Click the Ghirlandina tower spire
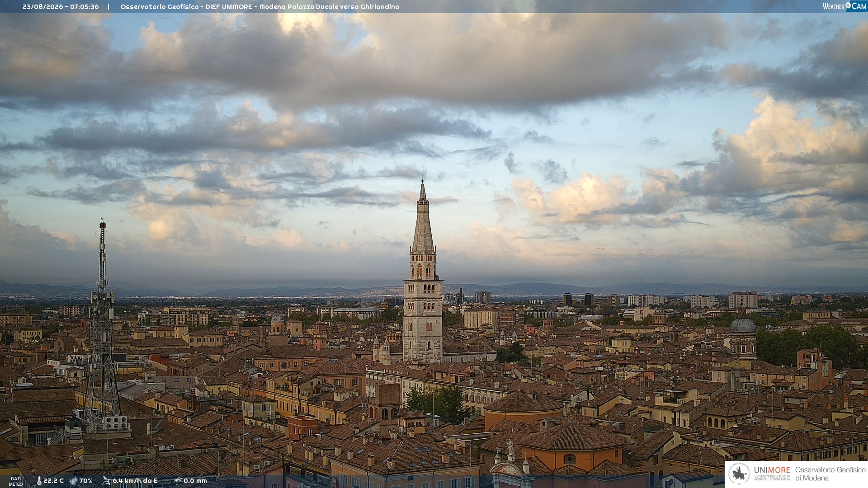Viewport: 868px width, 488px height. click(423, 217)
